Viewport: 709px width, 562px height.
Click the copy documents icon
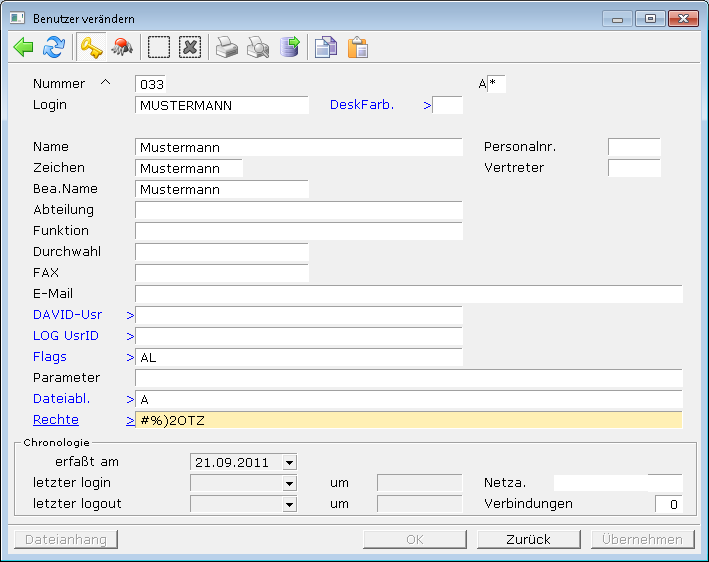tap(325, 47)
